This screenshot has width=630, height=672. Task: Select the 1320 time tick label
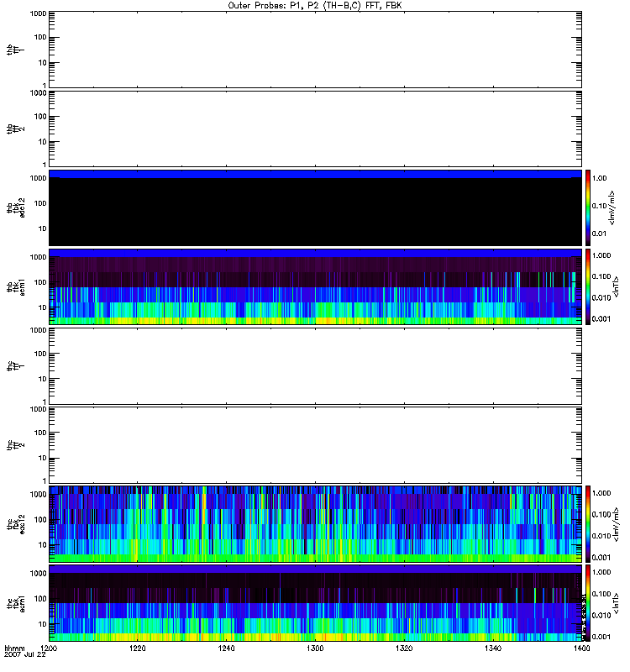click(404, 649)
